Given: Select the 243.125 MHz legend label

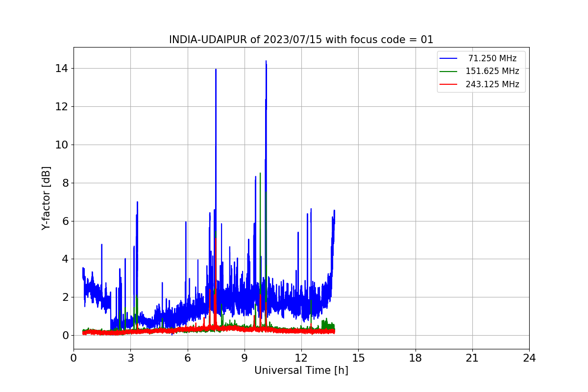Looking at the screenshot, I should 492,84.
